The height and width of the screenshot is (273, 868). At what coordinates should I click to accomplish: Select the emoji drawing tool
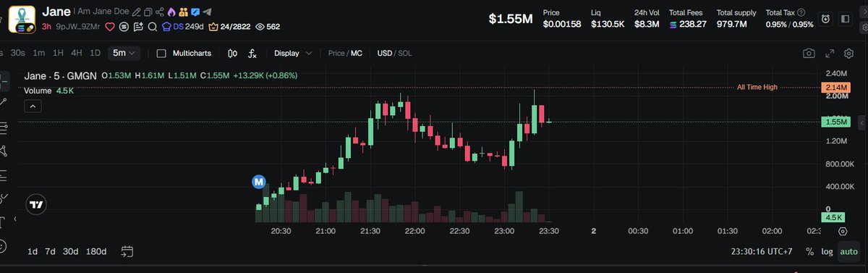point(3,245)
